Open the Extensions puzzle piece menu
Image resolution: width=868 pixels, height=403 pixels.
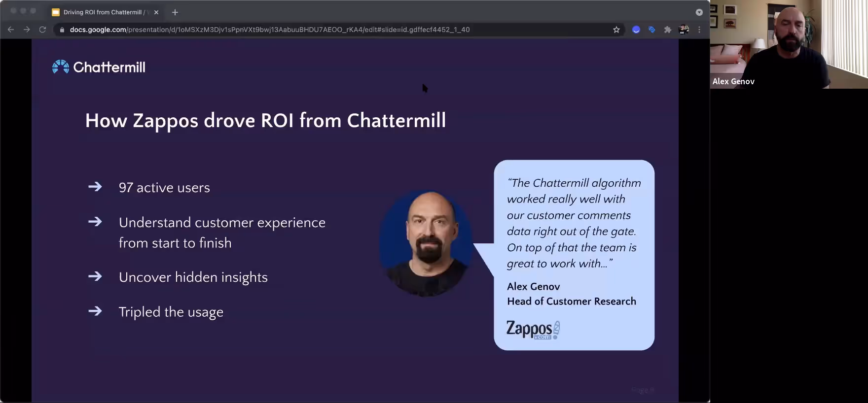tap(667, 30)
